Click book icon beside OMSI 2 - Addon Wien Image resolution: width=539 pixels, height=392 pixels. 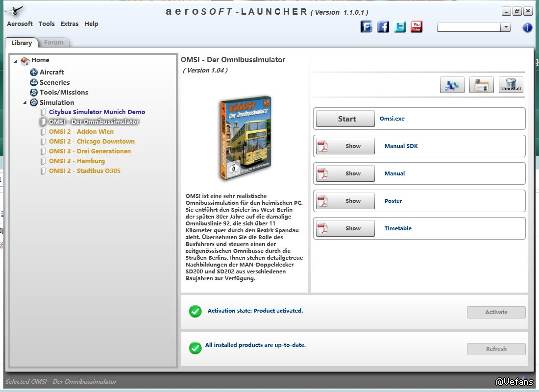tap(43, 132)
